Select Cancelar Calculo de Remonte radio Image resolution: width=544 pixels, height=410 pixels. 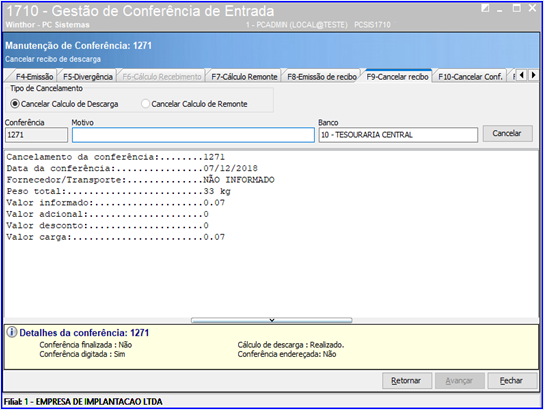tap(194, 104)
